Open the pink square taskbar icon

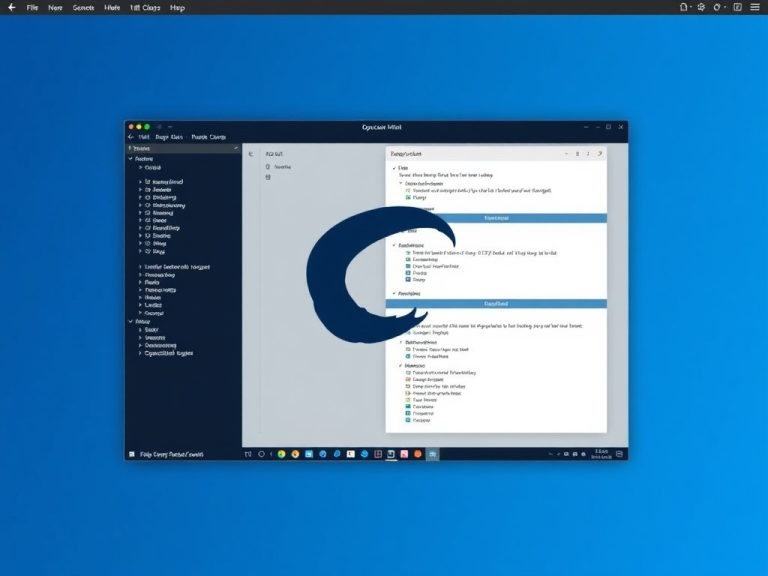click(x=404, y=454)
